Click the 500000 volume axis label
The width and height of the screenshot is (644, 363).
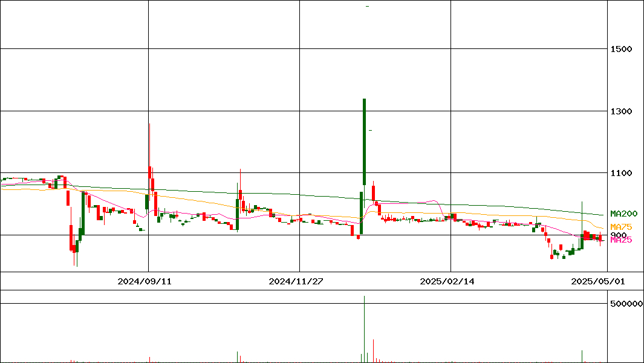click(626, 304)
